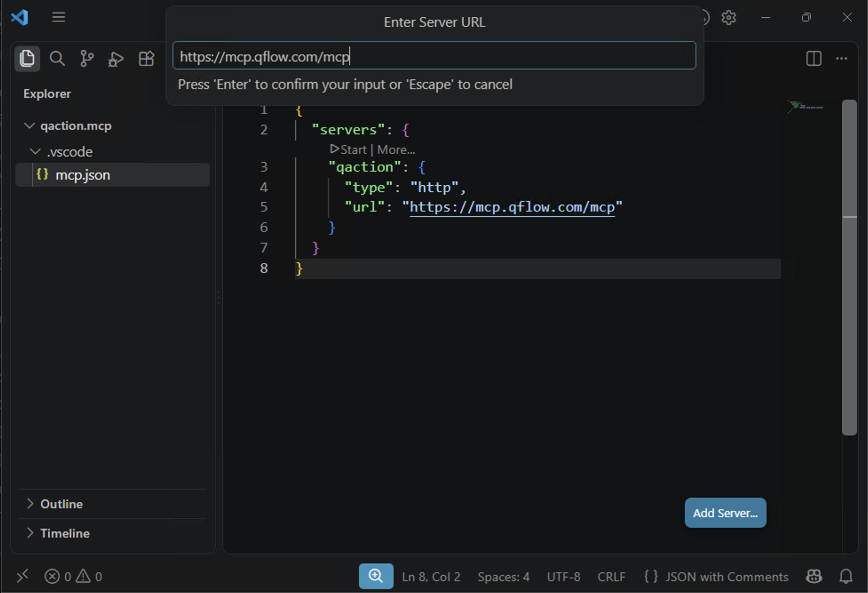The width and height of the screenshot is (868, 593).
Task: Click the closing brace on line 8
Action: 299,268
